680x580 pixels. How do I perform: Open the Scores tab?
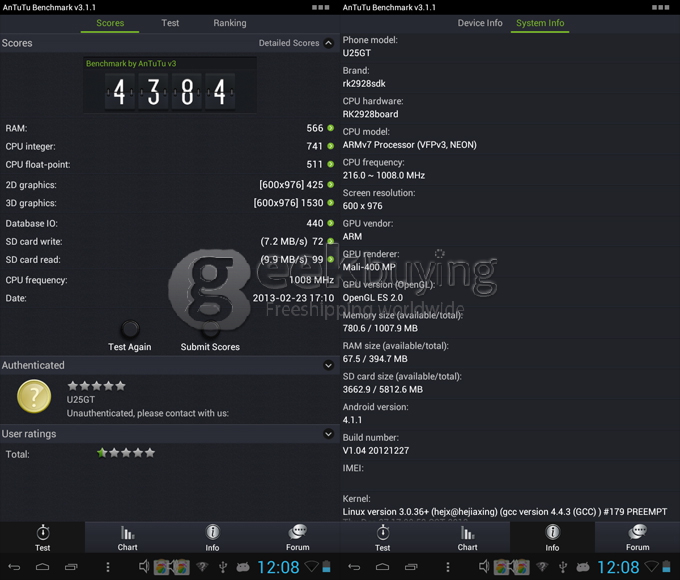point(110,23)
